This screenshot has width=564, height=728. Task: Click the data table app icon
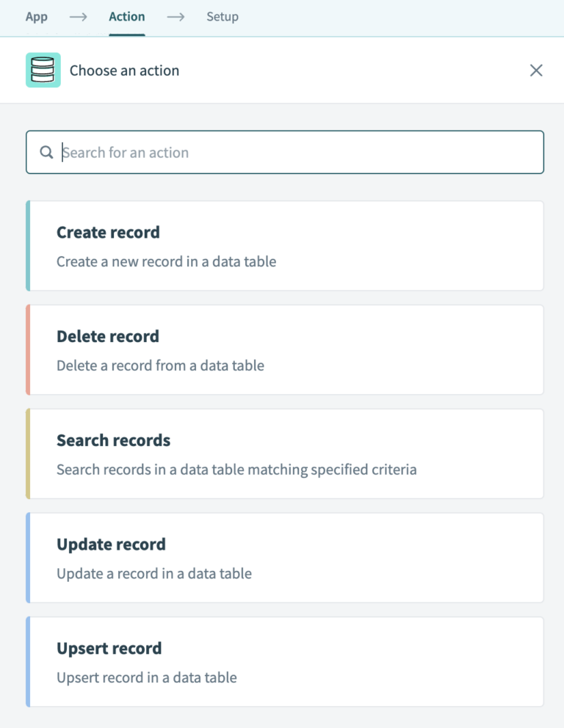43,70
